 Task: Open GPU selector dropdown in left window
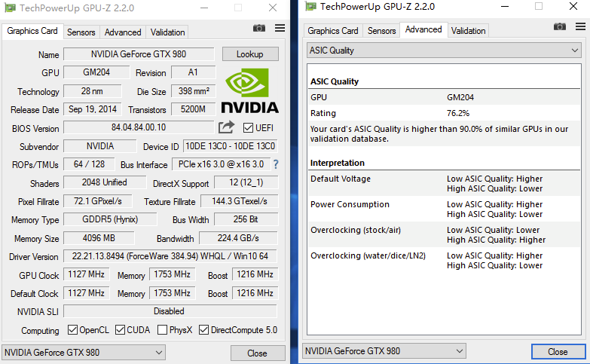[x=84, y=353]
